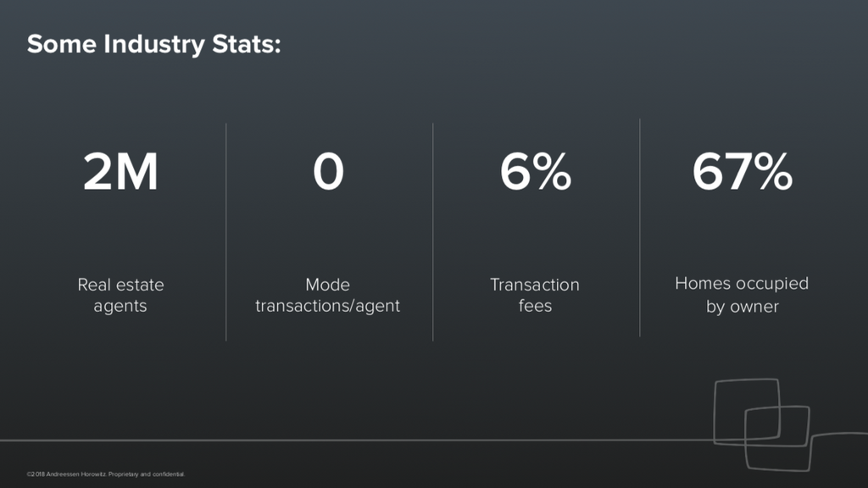This screenshot has height=488, width=868.
Task: Click the "Homes occupied by owner" caption
Action: coord(742,294)
